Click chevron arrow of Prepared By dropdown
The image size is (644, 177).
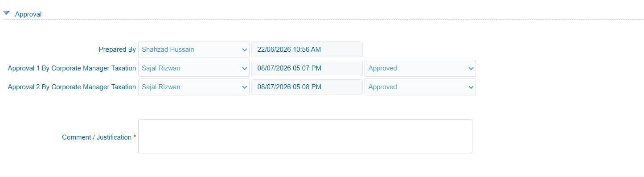pos(244,49)
